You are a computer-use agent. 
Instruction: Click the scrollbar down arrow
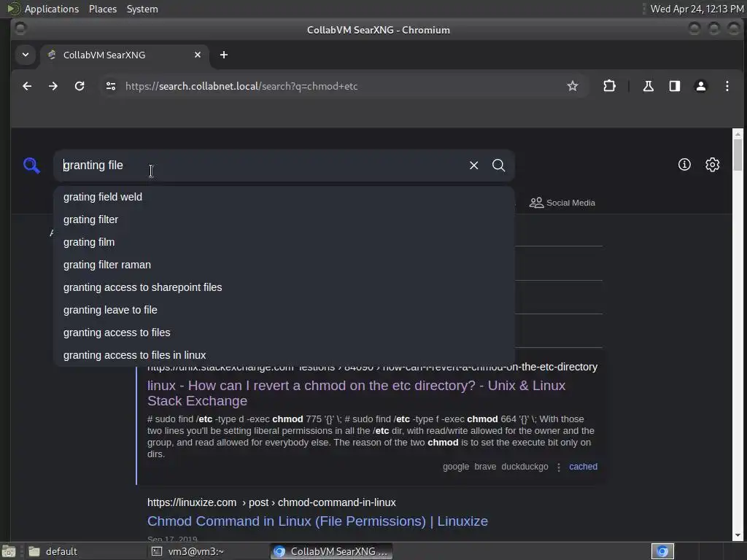point(738,534)
